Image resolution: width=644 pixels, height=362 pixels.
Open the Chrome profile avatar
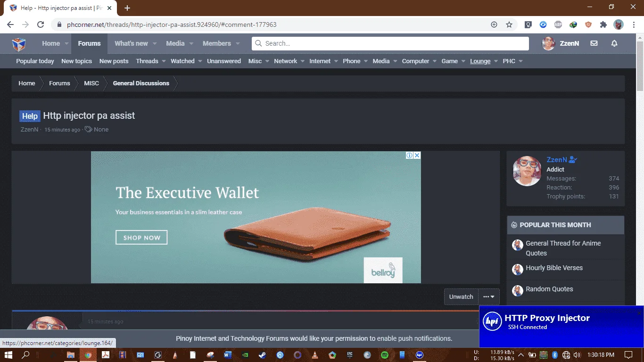pos(619,25)
